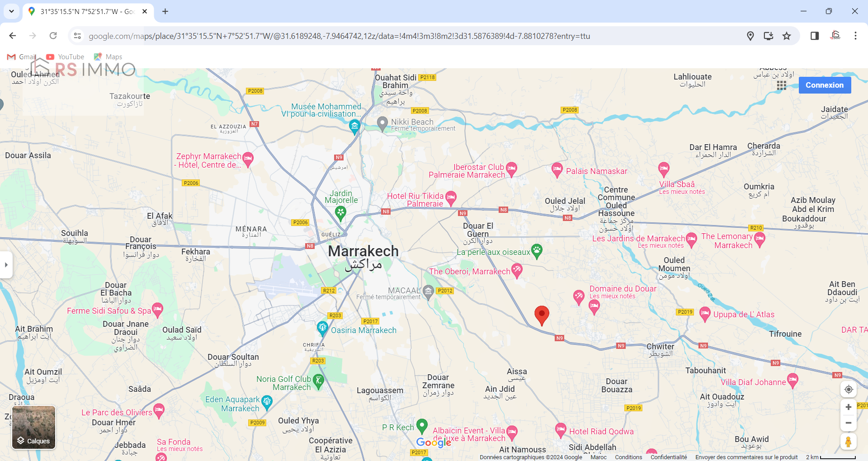Viewport: 868px width, 461px height.
Task: Select the Oasiria Marrakech marker
Action: pyautogui.click(x=322, y=328)
